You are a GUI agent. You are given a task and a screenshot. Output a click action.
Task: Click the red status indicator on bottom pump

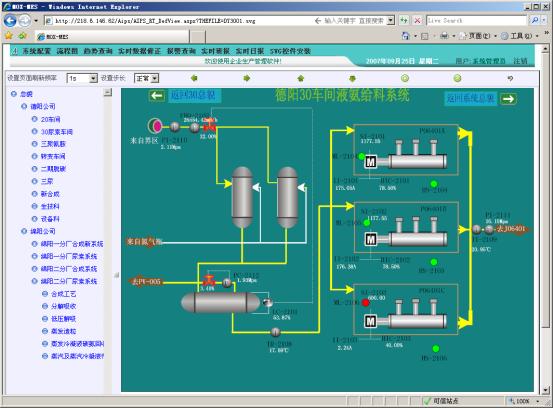point(366,303)
